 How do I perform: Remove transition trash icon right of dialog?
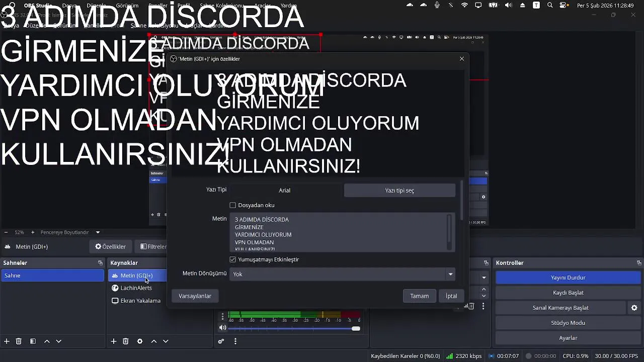click(471, 306)
